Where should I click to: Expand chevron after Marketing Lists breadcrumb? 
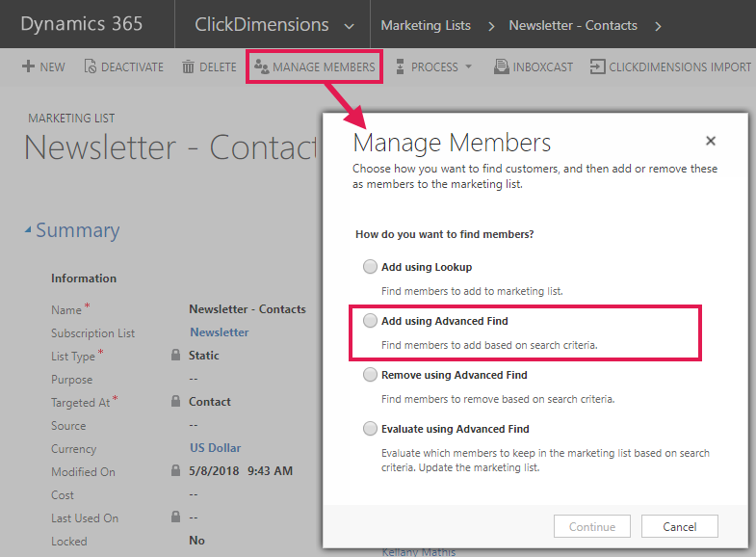tap(491, 26)
